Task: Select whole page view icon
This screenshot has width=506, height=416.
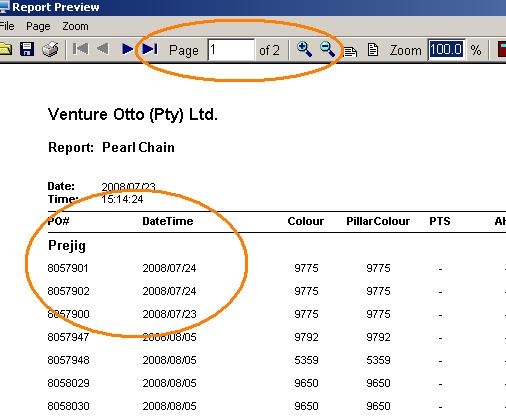Action: [373, 50]
